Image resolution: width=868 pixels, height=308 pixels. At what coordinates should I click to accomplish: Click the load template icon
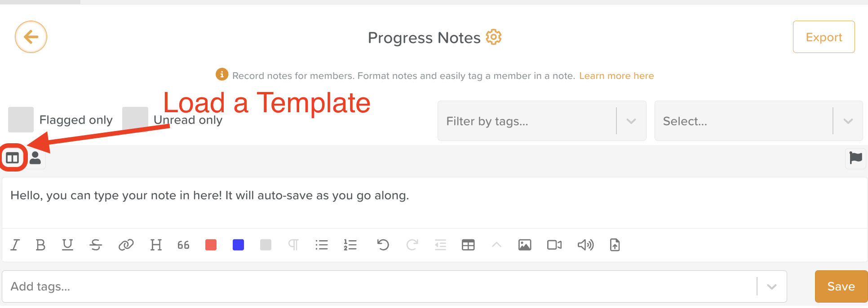pos(13,158)
